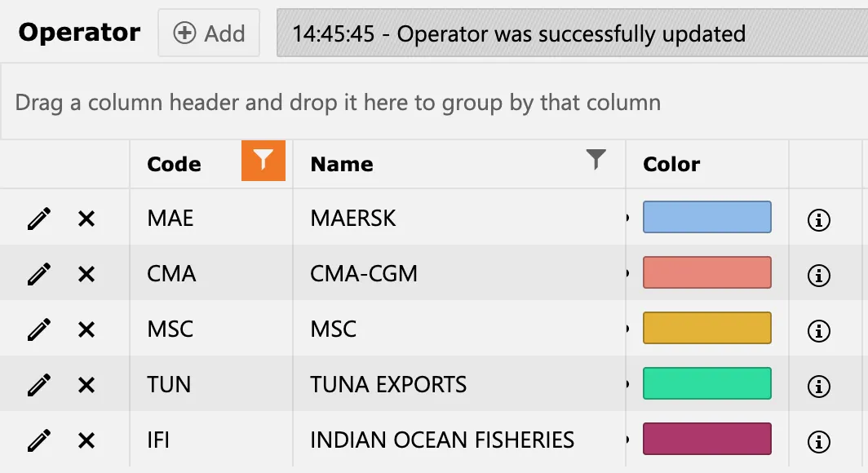The width and height of the screenshot is (868, 473).
Task: Click the operator updated status message
Action: [x=573, y=33]
